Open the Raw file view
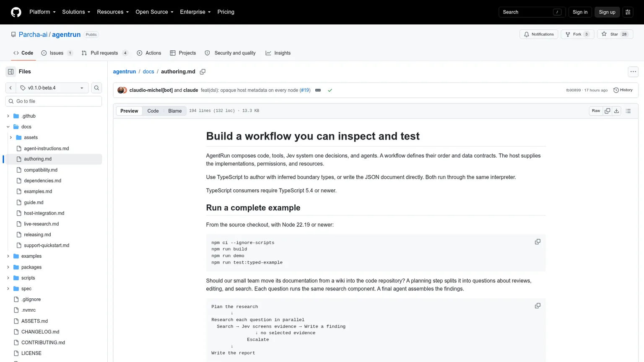 (x=596, y=111)
